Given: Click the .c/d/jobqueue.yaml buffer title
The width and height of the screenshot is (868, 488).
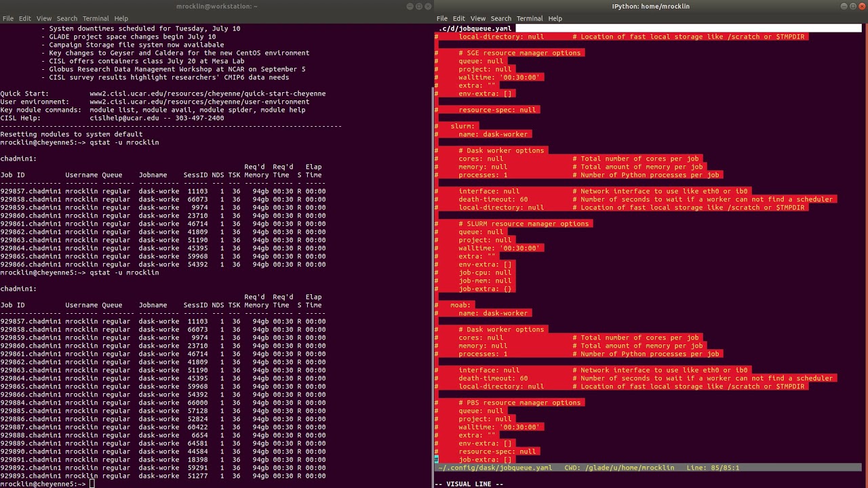Looking at the screenshot, I should (475, 28).
